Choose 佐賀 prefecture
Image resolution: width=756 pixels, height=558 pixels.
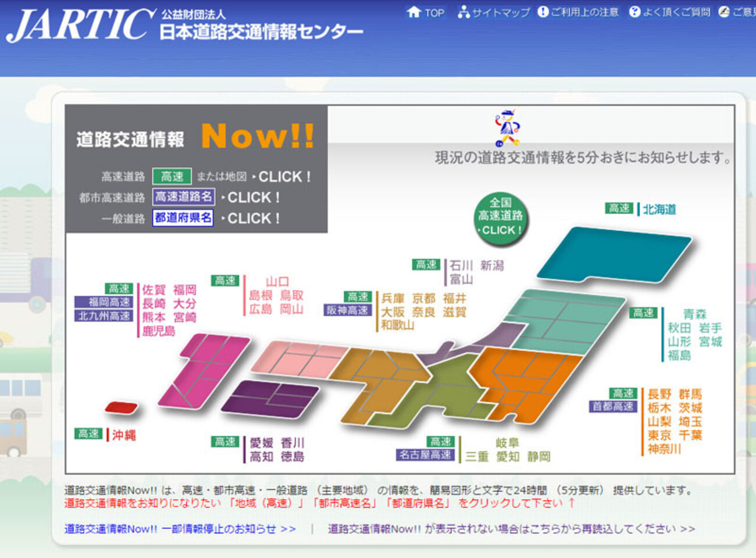coord(154,290)
